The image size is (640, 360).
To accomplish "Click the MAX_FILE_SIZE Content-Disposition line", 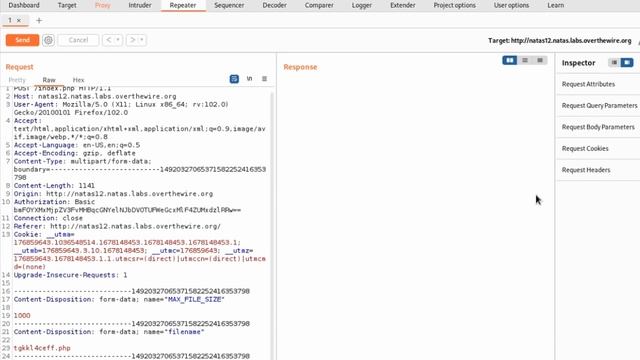I will pos(119,299).
